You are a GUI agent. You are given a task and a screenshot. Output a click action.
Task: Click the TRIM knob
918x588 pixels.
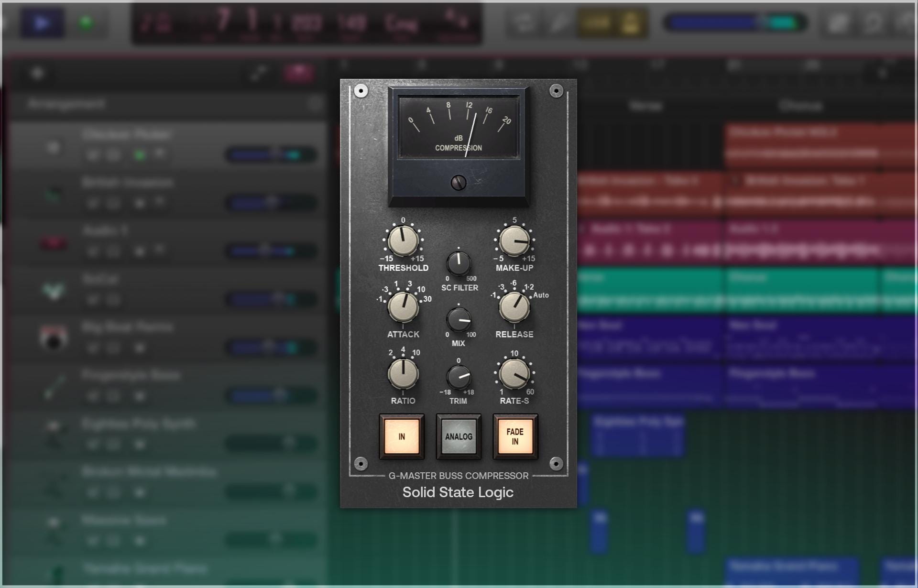(459, 377)
